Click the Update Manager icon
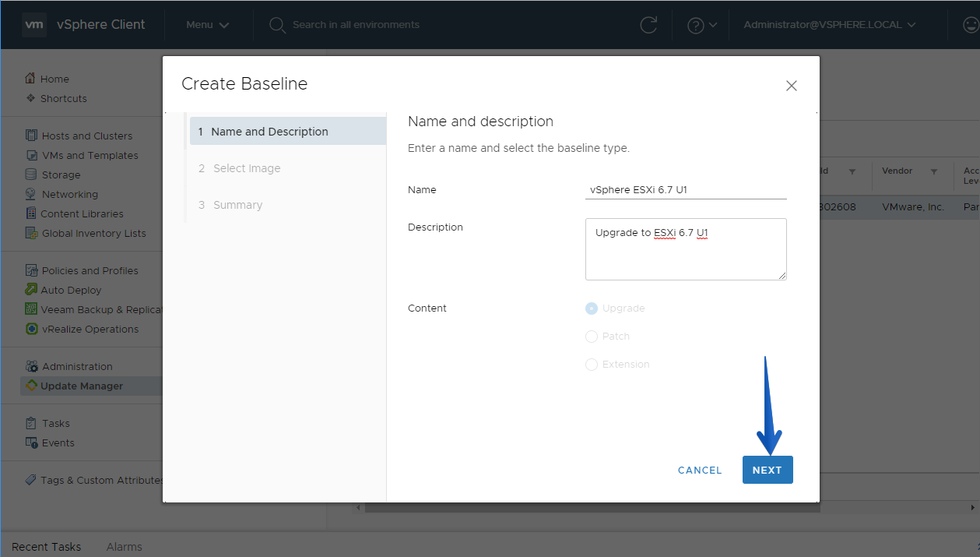 (31, 386)
